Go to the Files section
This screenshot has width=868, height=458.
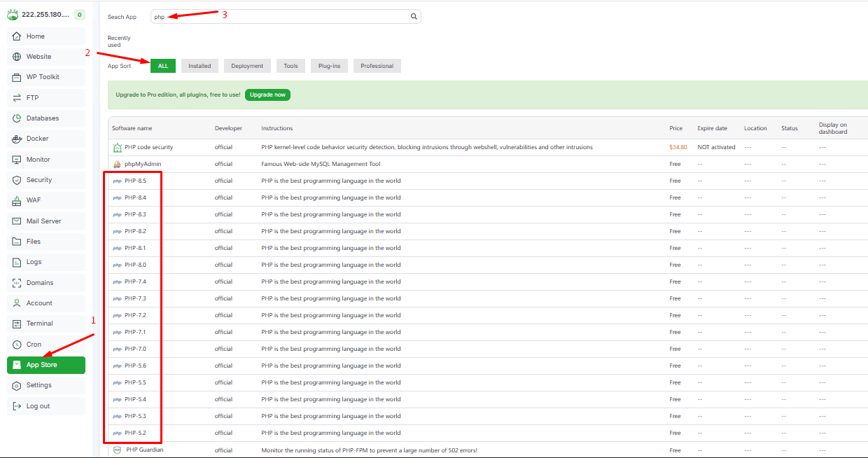click(34, 242)
